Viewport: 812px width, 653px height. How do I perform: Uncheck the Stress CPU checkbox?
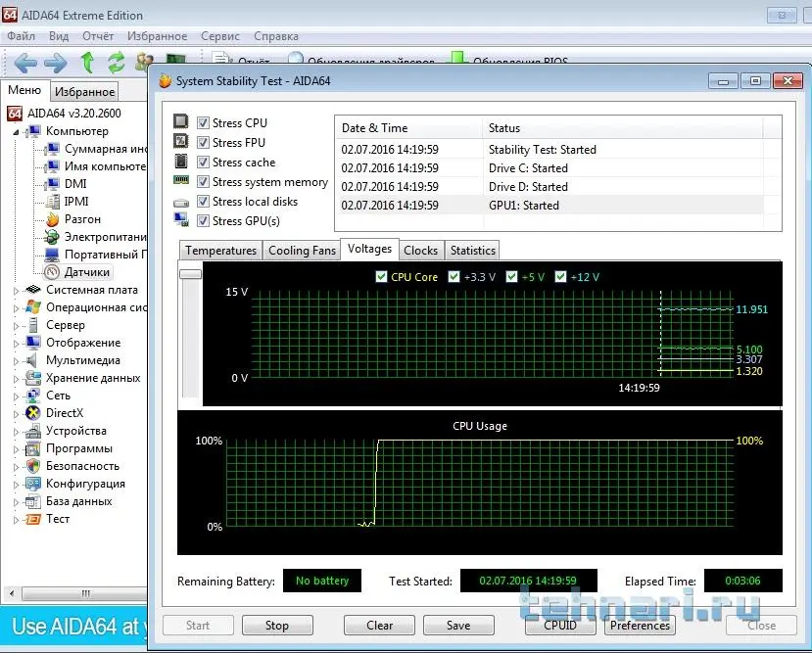tap(203, 123)
